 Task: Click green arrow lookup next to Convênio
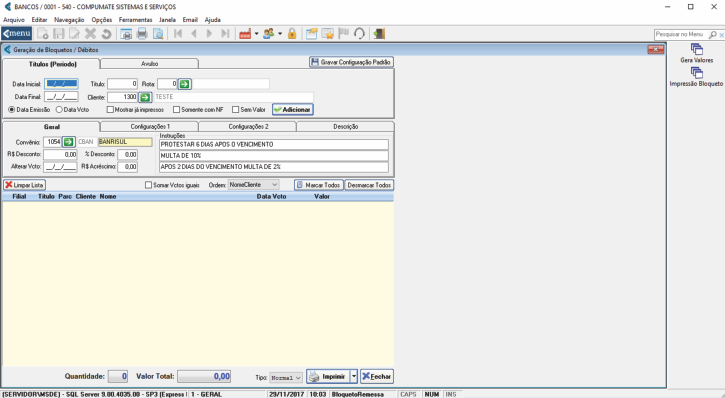68,142
